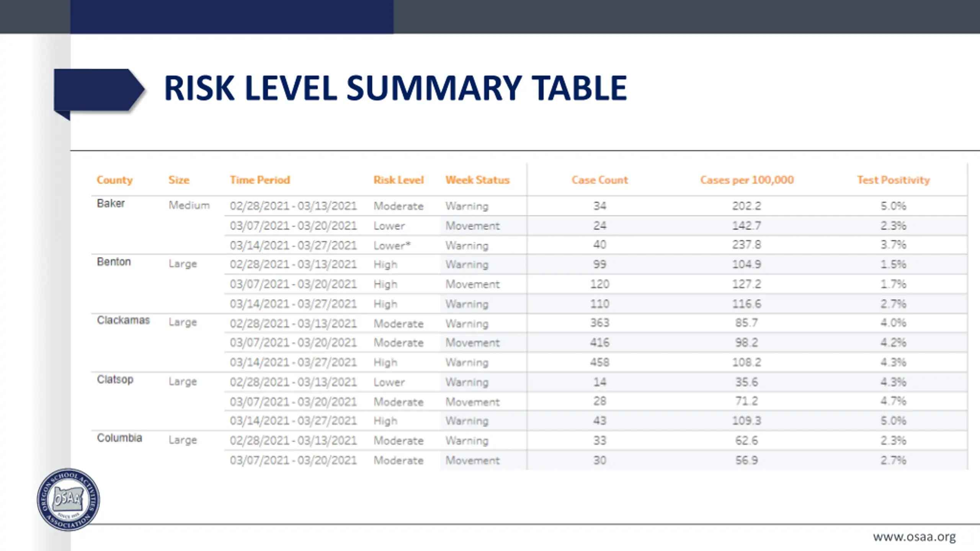Viewport: 980px width, 551px height.
Task: Click the 3.7% test positivity value
Action: click(x=893, y=245)
